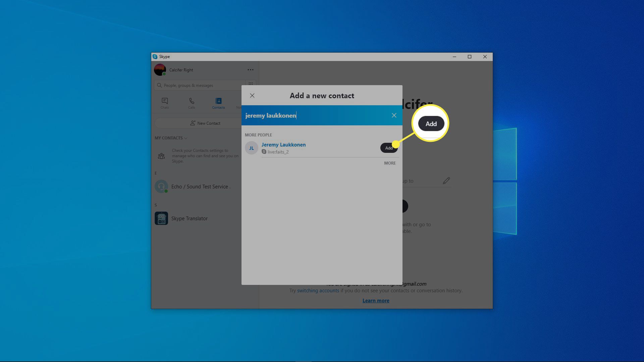Click the Add button next to Jeremy Laukkonen

point(389,148)
